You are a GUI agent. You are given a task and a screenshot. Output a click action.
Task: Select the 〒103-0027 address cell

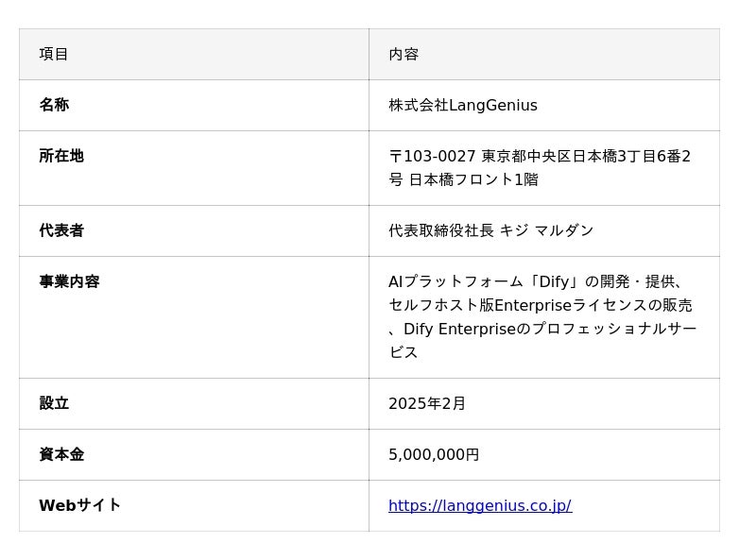point(544,168)
